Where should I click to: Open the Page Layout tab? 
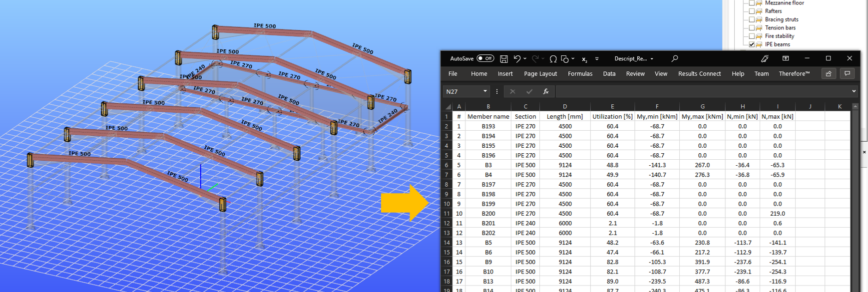tap(540, 73)
